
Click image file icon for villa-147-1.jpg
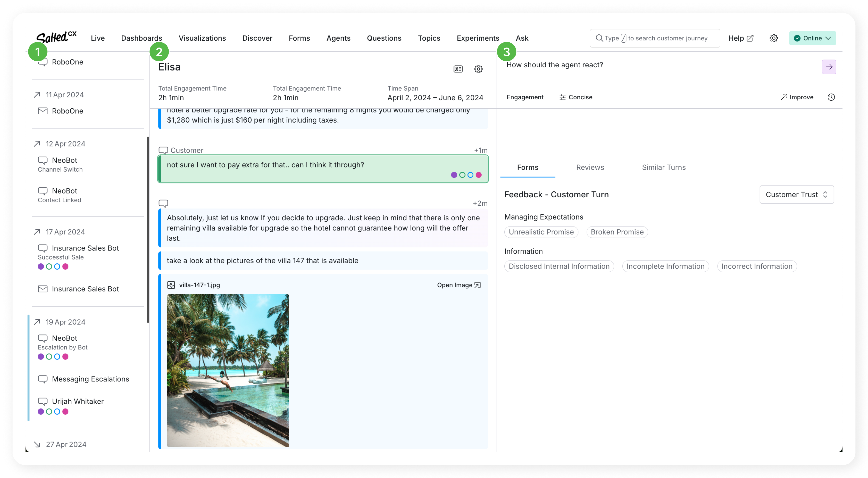point(171,285)
